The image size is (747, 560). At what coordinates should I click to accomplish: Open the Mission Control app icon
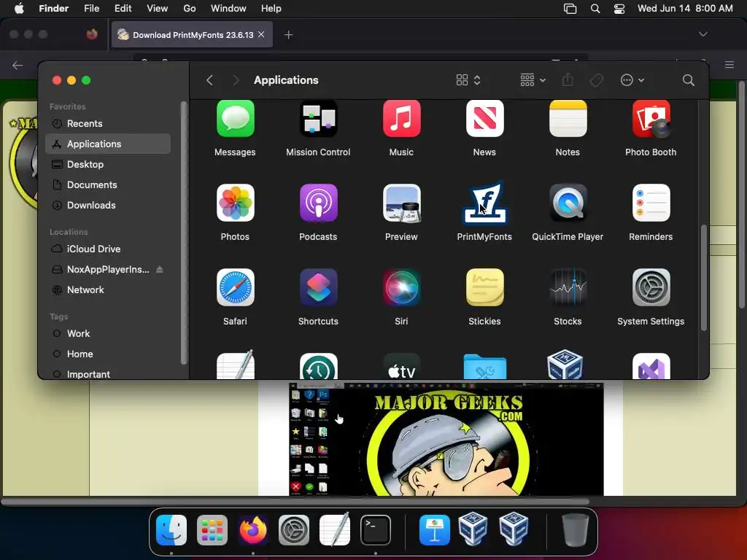[x=318, y=119]
